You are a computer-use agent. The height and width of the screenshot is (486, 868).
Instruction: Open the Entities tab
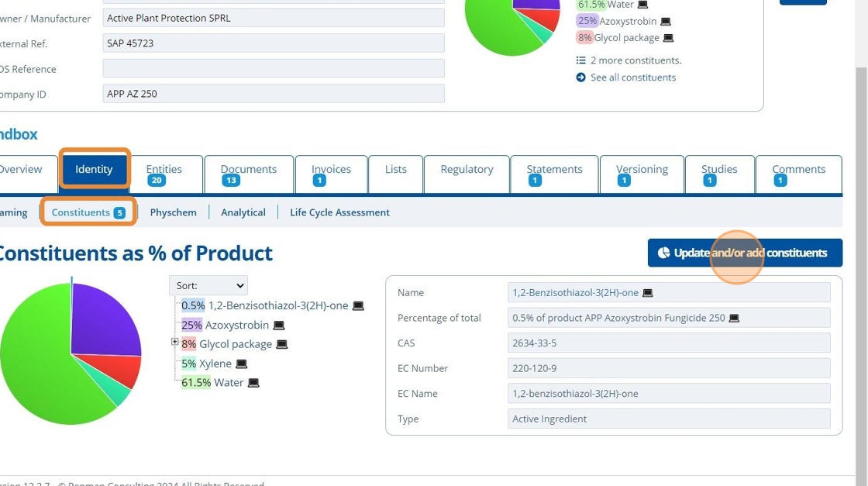tap(164, 174)
